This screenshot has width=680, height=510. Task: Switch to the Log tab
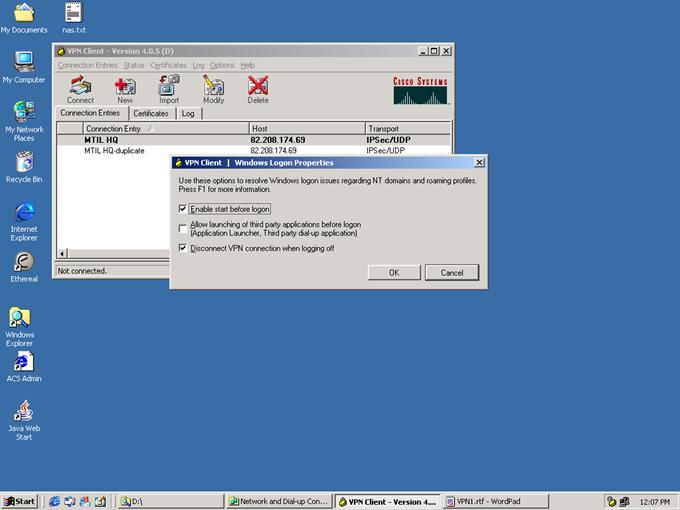(x=188, y=113)
